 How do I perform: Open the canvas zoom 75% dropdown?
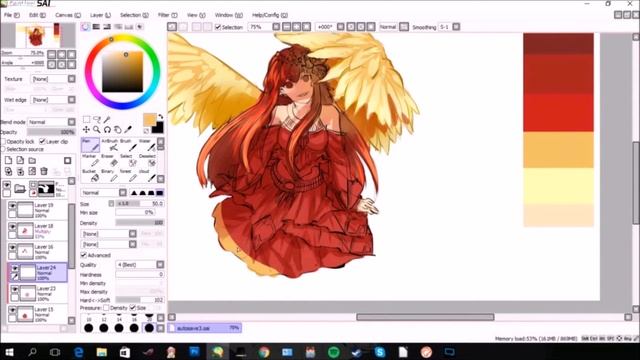coord(276,27)
